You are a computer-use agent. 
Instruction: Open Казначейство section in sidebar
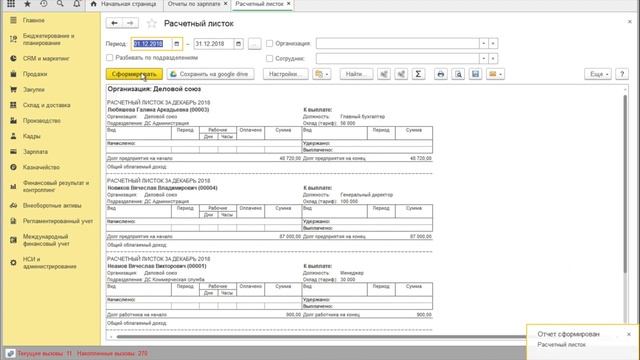coord(41,167)
